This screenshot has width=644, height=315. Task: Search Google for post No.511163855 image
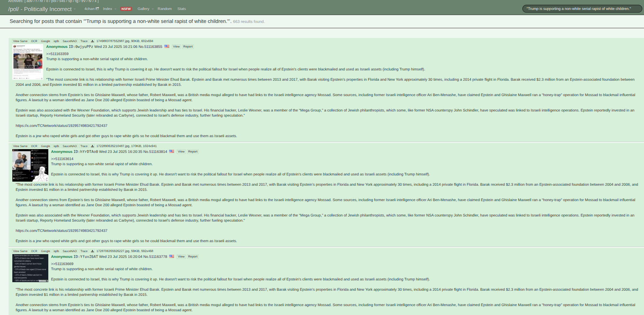tap(46, 41)
